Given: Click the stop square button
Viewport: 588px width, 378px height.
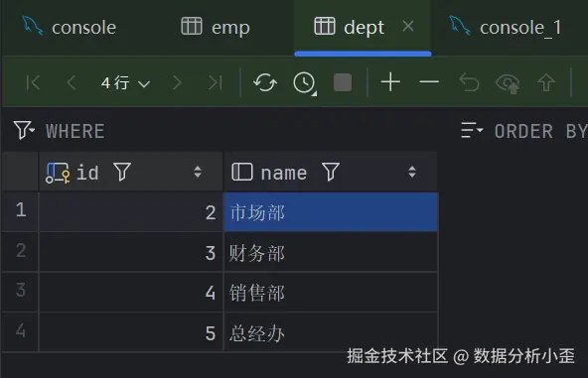Looking at the screenshot, I should (343, 82).
